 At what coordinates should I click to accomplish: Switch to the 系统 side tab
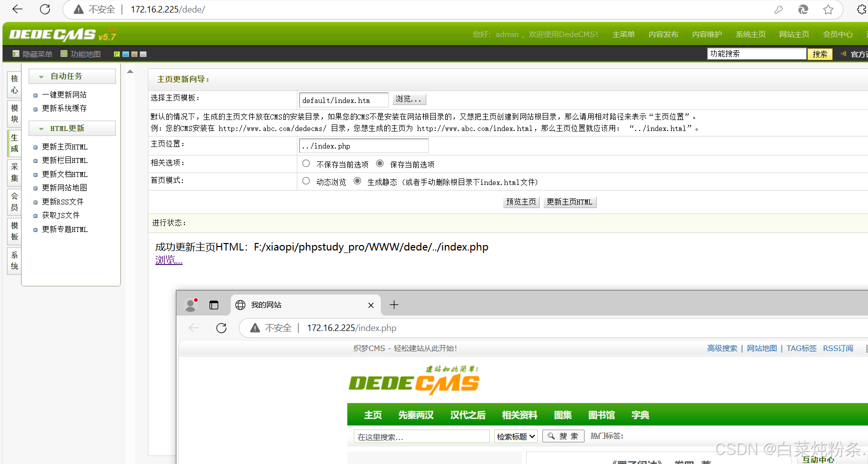coord(14,260)
